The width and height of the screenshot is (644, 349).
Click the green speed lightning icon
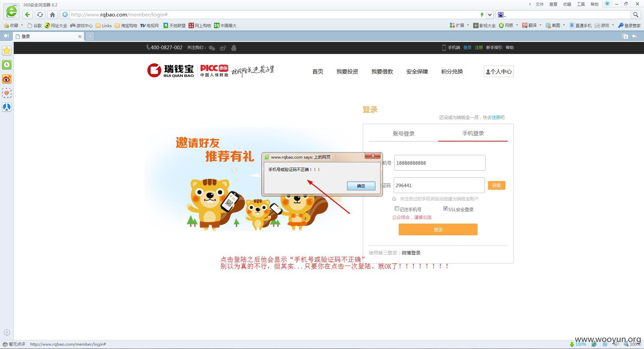[x=482, y=14]
